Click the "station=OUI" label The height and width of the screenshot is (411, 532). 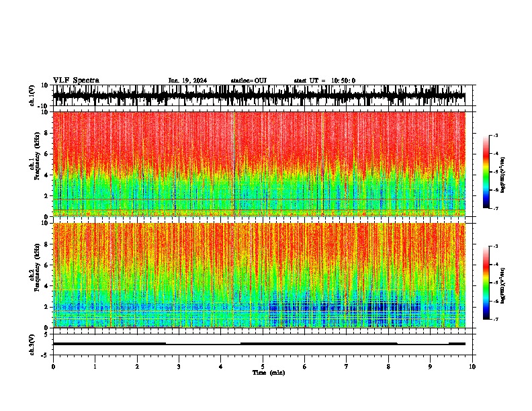coord(249,81)
